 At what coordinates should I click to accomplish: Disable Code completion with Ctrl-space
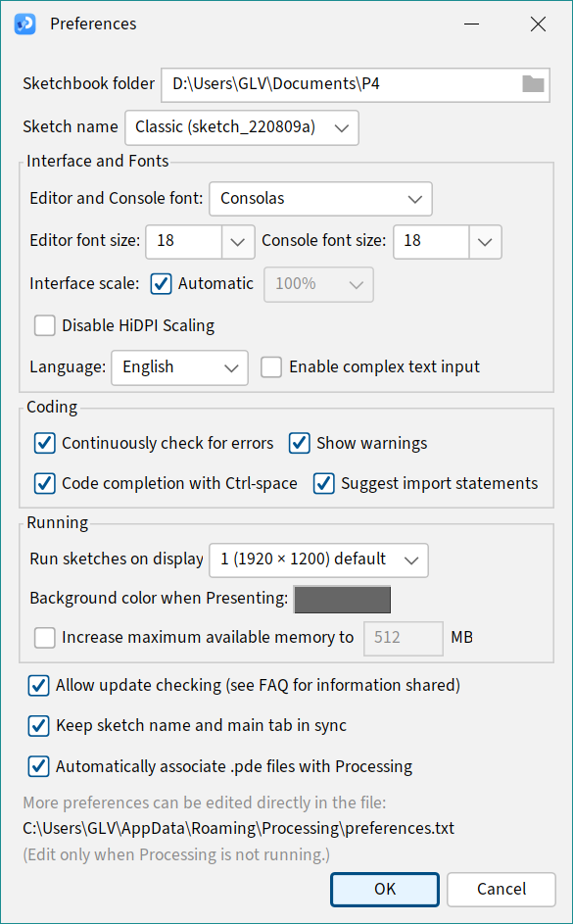(x=44, y=484)
